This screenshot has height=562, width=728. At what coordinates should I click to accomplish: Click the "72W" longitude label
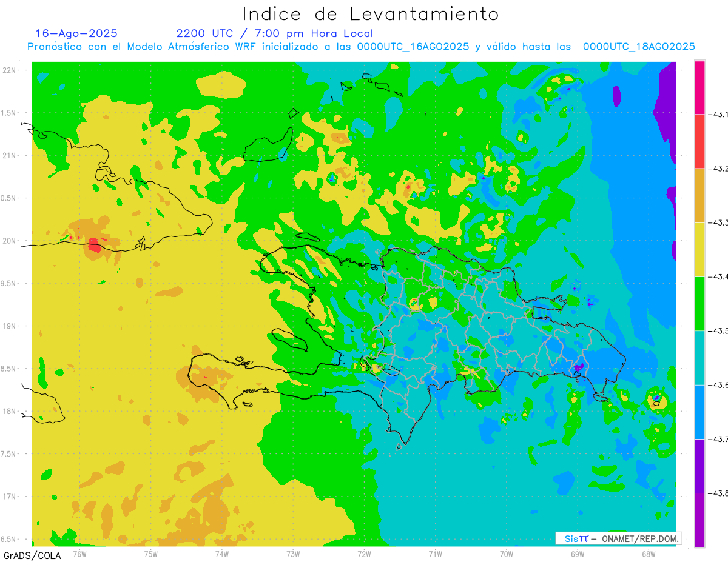click(364, 554)
